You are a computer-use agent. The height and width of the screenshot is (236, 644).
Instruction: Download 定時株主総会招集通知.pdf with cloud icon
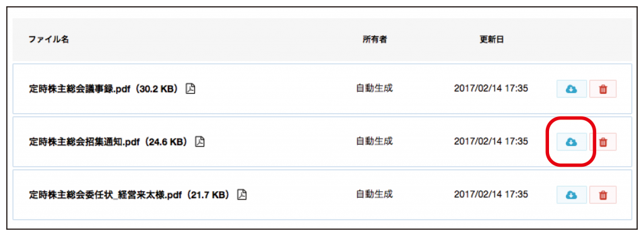[571, 142]
